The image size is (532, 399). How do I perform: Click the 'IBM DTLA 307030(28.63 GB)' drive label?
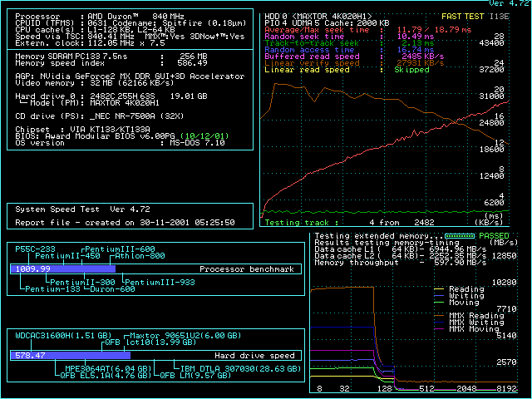coord(240,369)
